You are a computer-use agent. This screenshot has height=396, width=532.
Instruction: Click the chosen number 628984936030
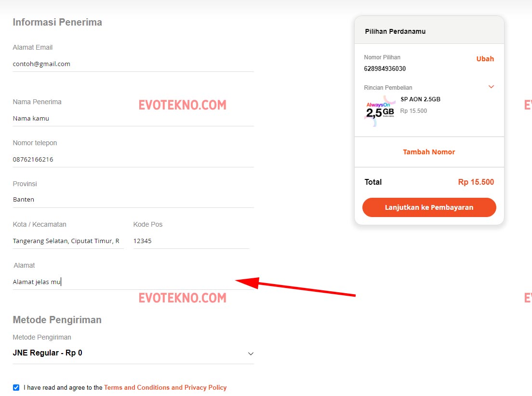(385, 68)
